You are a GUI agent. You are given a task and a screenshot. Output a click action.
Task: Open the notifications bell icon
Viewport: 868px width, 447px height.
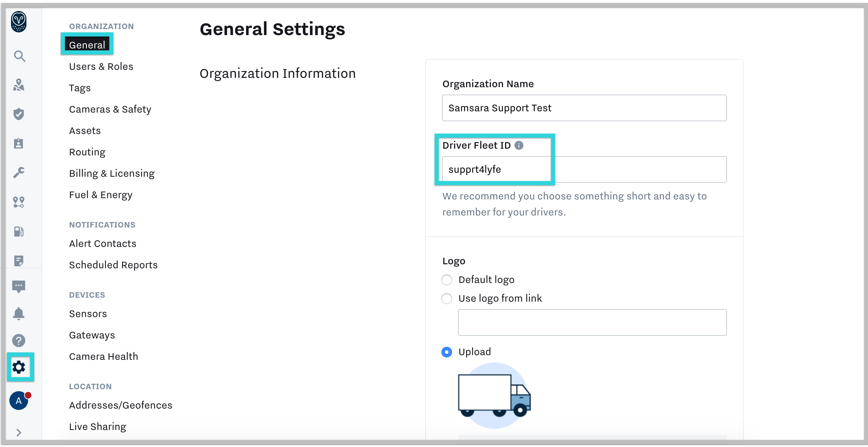pos(19,313)
